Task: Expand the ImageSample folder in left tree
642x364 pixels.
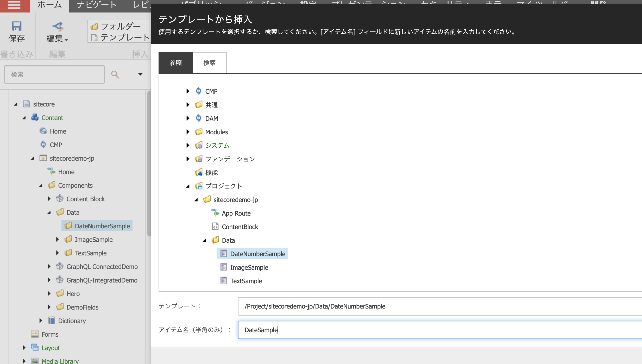Action: pyautogui.click(x=57, y=239)
